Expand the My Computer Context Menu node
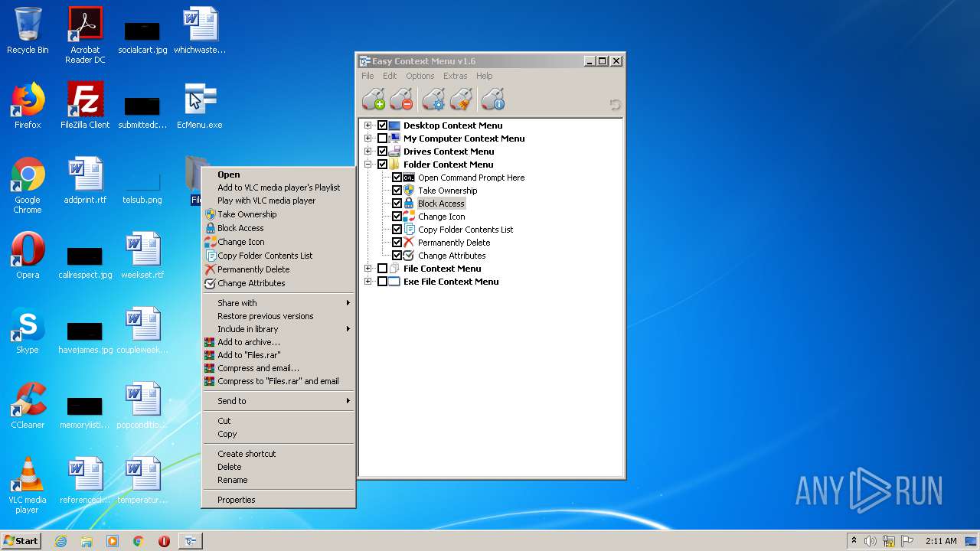The height and width of the screenshot is (551, 980). point(368,139)
